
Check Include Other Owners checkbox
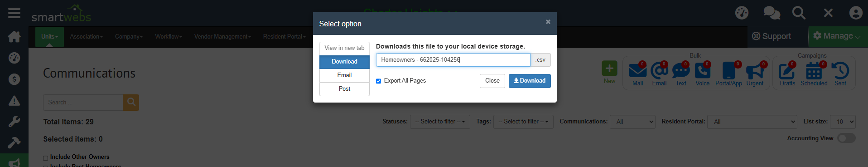[x=45, y=158]
